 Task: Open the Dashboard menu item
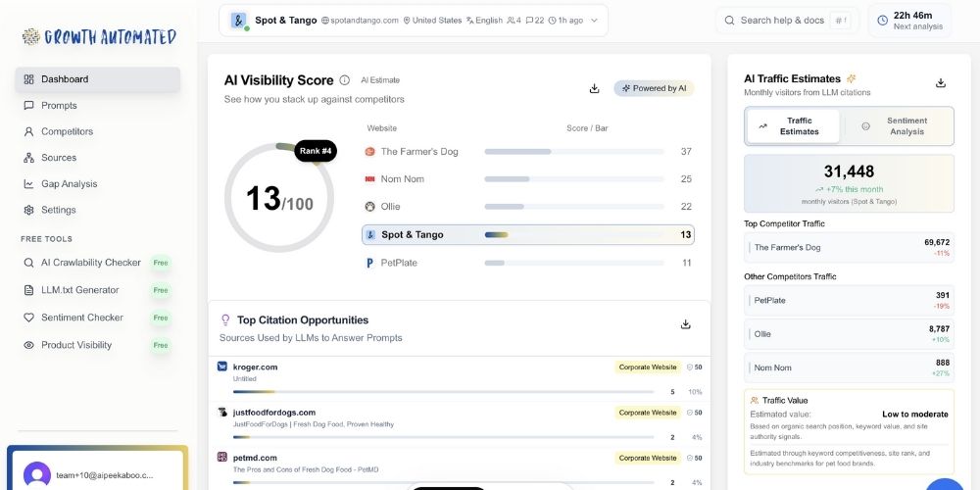point(97,79)
